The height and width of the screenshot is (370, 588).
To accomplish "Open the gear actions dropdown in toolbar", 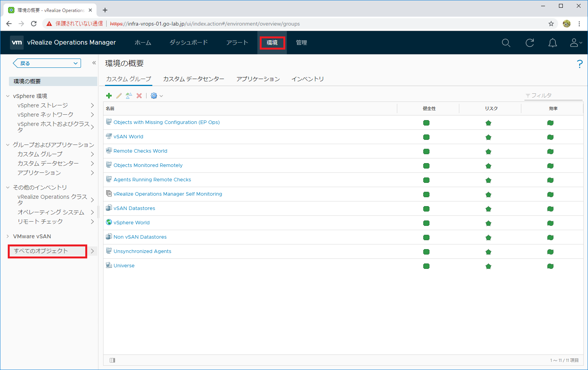I will click(157, 96).
